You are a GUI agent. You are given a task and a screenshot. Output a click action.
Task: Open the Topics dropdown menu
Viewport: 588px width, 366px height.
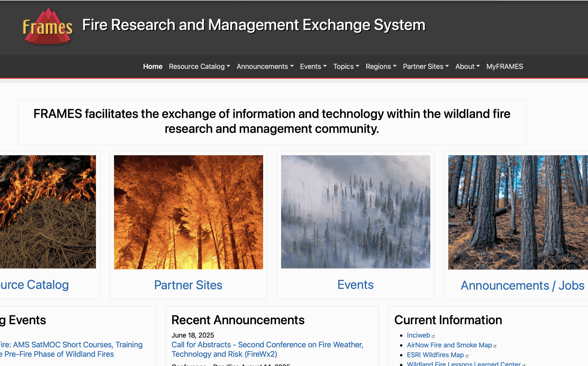346,66
